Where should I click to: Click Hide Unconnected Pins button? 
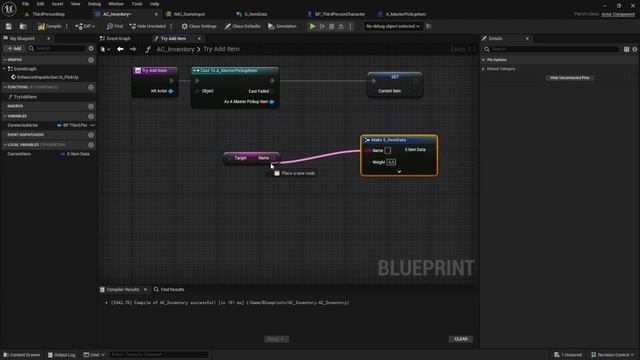pos(570,78)
